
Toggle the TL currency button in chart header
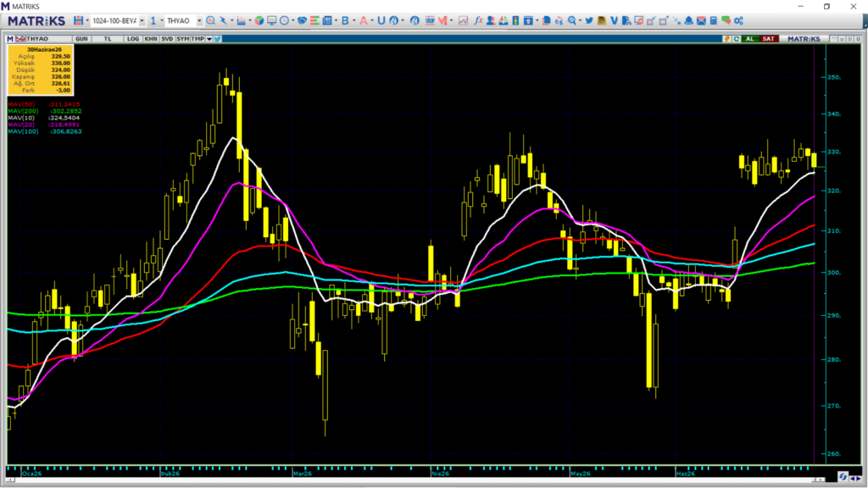coord(108,39)
